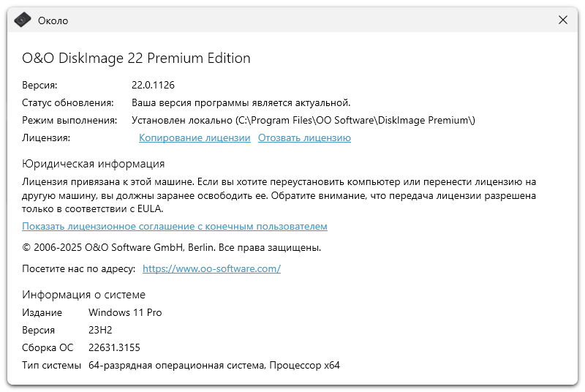Click the Отозвать лицензию link
Screen dimensions: 585x392
[304, 137]
